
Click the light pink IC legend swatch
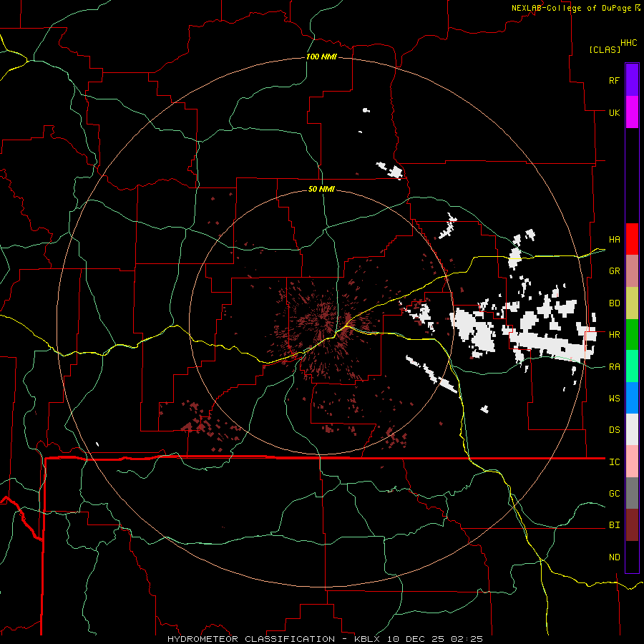pos(632,462)
